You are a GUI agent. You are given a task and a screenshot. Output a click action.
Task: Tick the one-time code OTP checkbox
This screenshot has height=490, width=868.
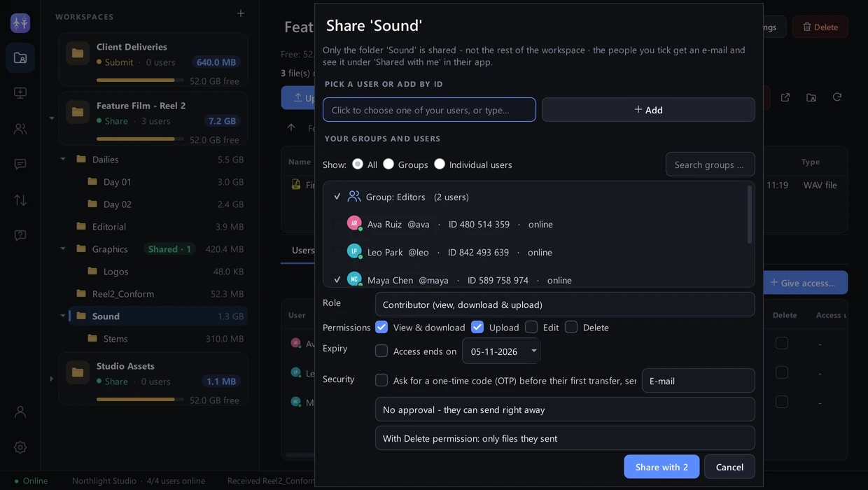pyautogui.click(x=381, y=380)
